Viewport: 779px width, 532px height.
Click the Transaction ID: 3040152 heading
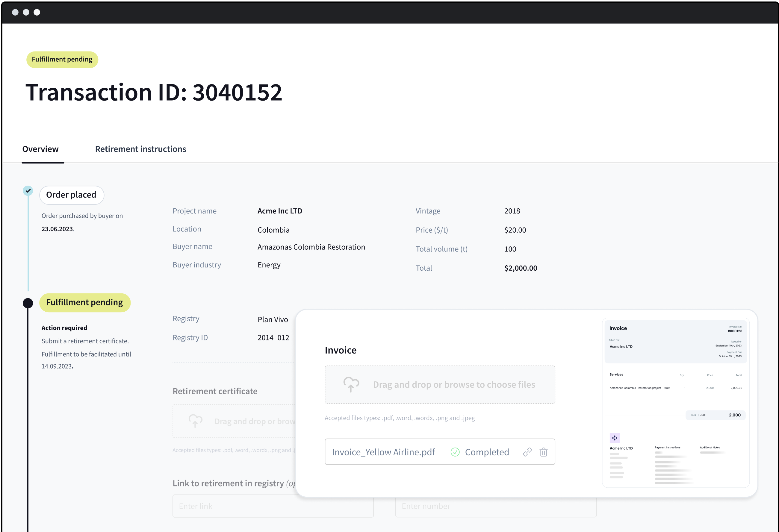click(154, 92)
